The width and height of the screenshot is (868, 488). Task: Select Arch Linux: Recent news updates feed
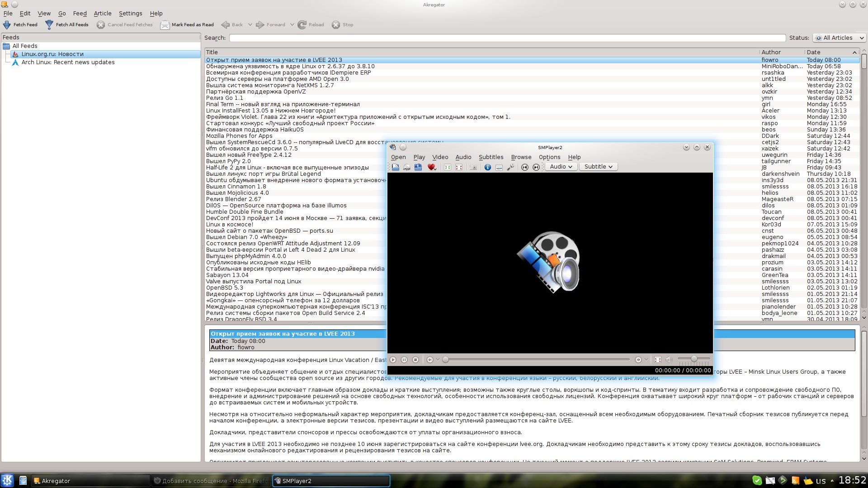tap(68, 62)
